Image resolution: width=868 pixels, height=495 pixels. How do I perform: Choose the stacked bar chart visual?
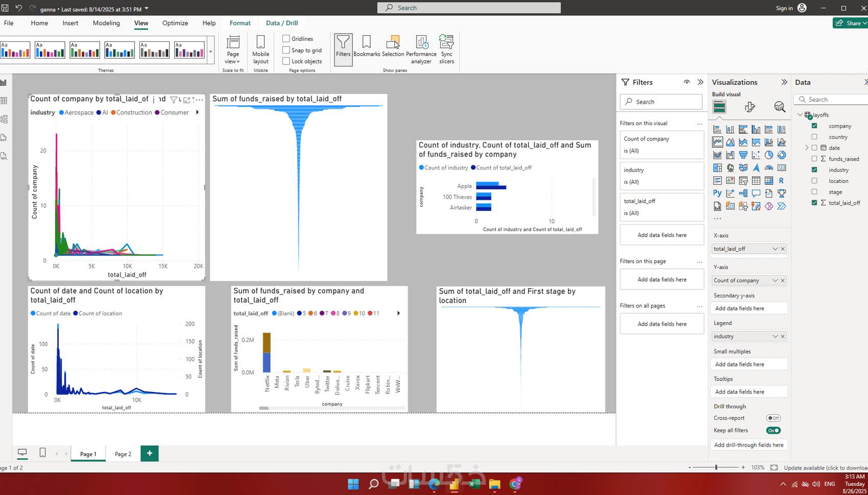pos(718,130)
